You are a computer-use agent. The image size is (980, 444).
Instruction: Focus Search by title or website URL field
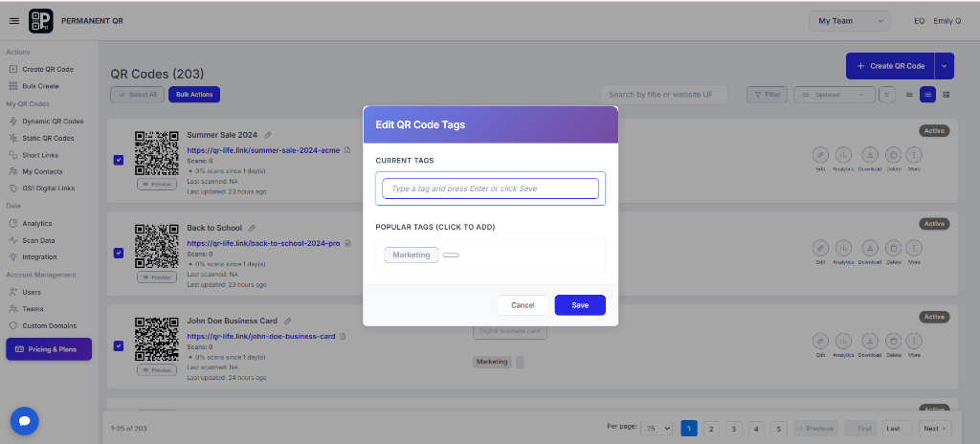(x=664, y=95)
